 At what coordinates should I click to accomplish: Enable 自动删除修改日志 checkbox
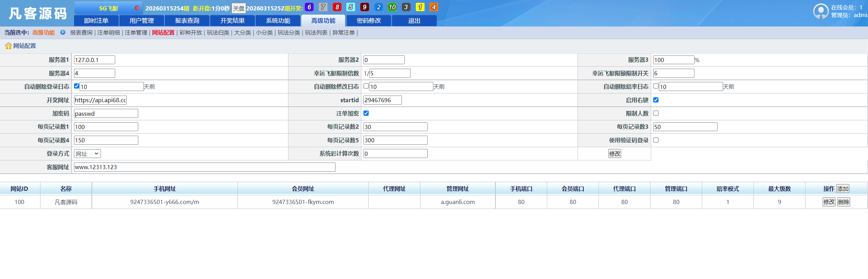click(x=366, y=86)
